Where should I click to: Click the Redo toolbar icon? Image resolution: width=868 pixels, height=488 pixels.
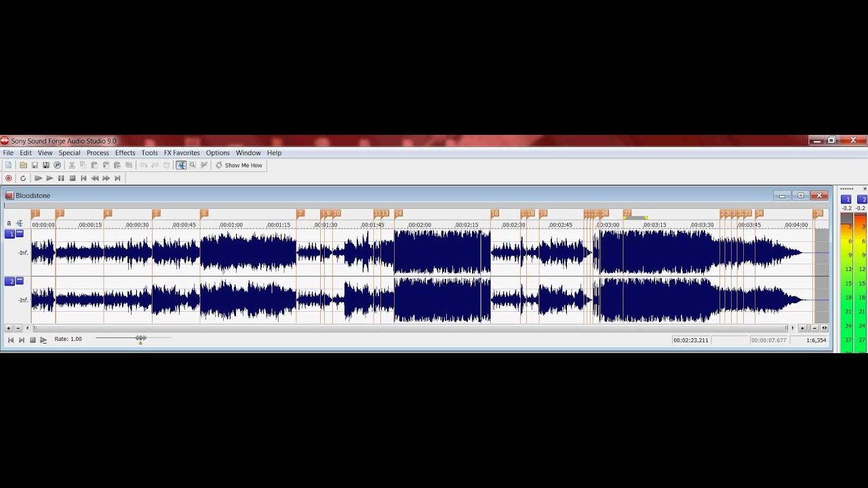tap(155, 165)
